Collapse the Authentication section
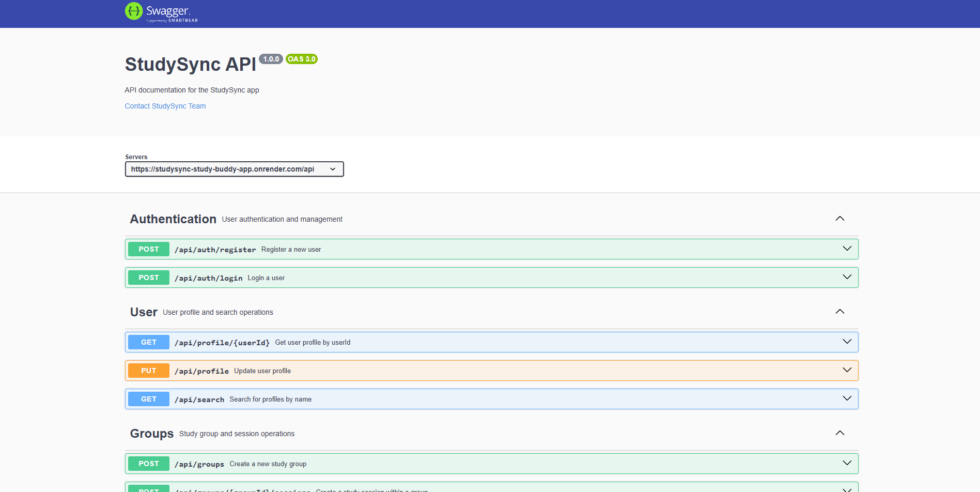The image size is (980, 492). click(x=840, y=219)
